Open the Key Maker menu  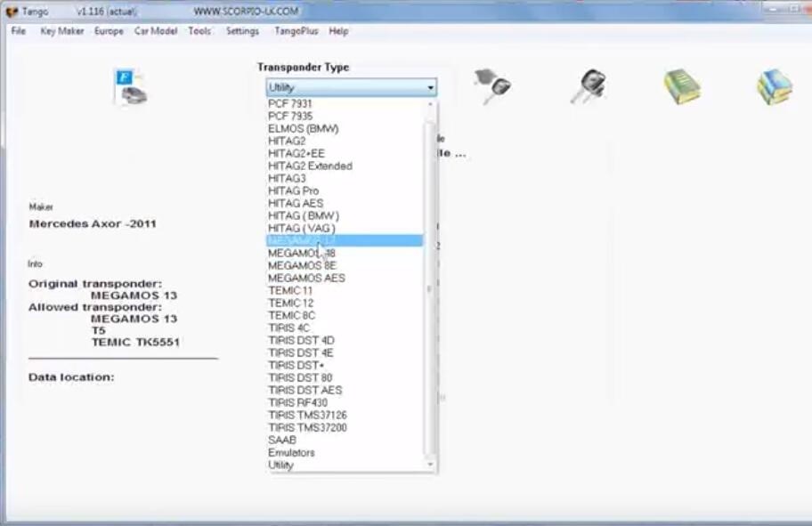(61, 31)
